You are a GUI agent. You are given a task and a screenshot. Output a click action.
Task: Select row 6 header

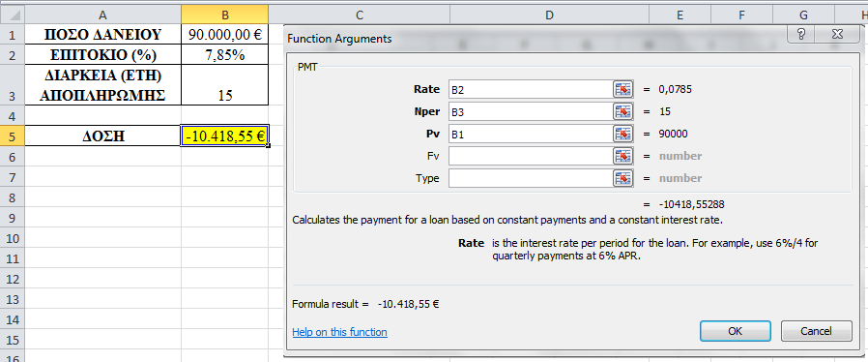tap(13, 157)
